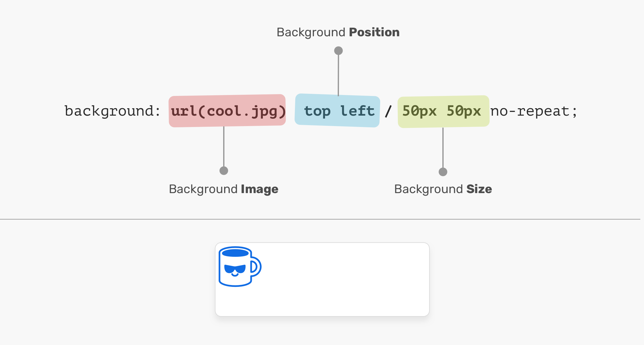Click the blue top left highlight
Image resolution: width=644 pixels, height=345 pixels.
[x=338, y=111]
